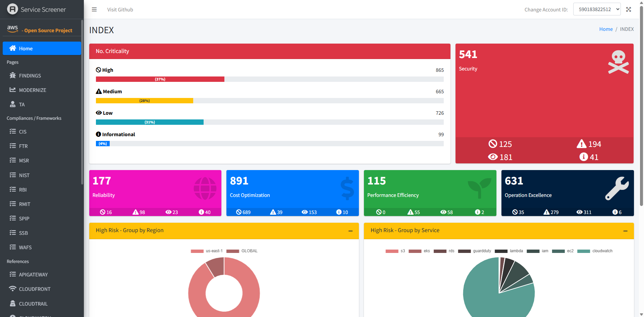Click the dollar sign icon on Cost Optimization
This screenshot has width=644, height=317.
click(x=347, y=188)
